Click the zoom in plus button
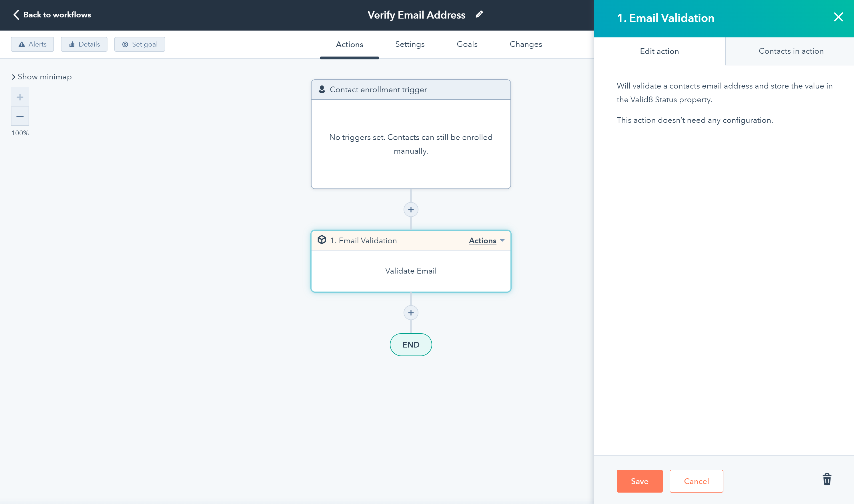The width and height of the screenshot is (854, 504). [20, 97]
